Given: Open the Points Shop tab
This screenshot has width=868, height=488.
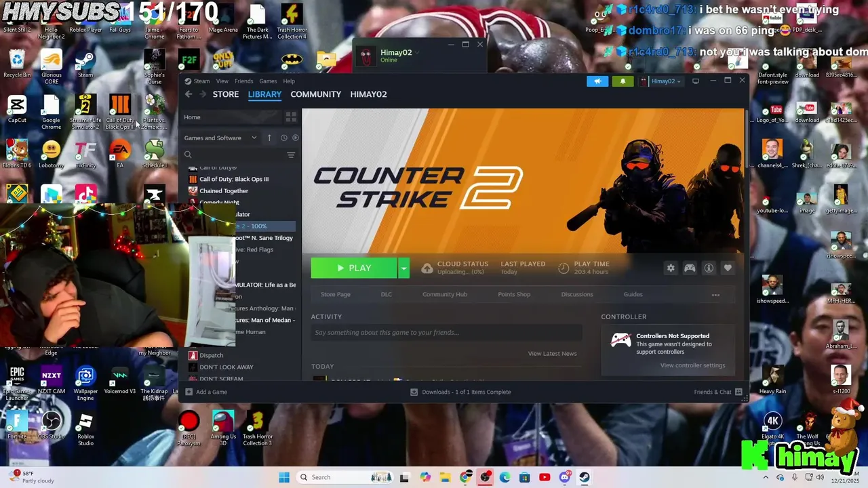Looking at the screenshot, I should click(x=514, y=294).
